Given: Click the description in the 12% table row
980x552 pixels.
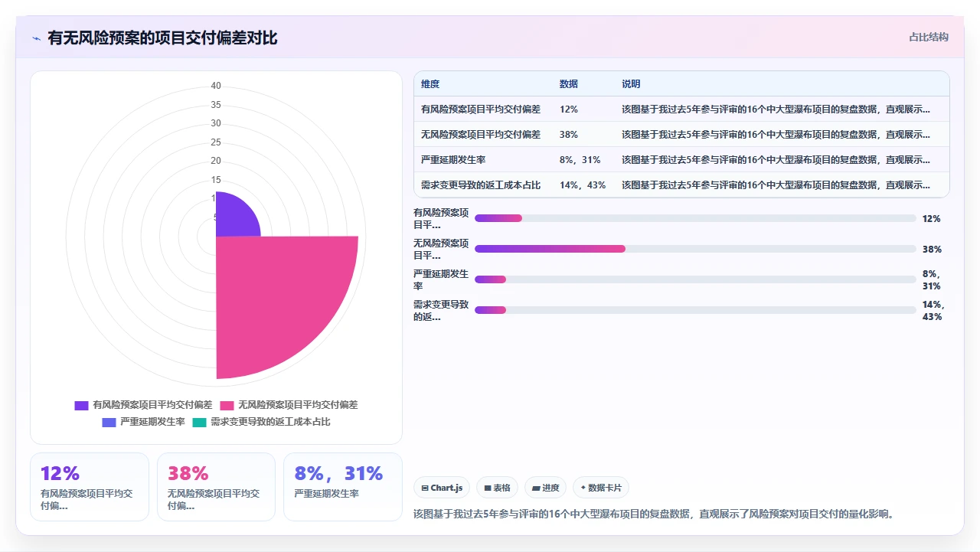Looking at the screenshot, I should point(776,109).
